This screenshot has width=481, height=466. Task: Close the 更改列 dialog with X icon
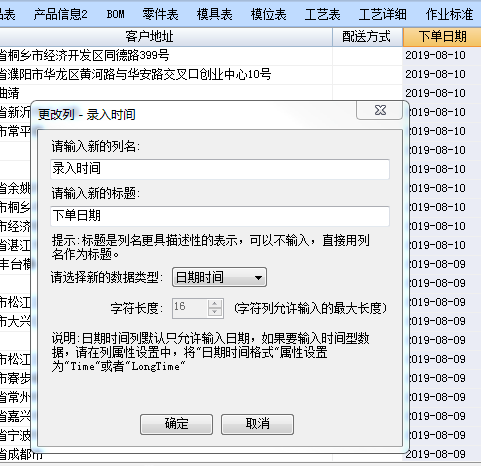pos(380,110)
